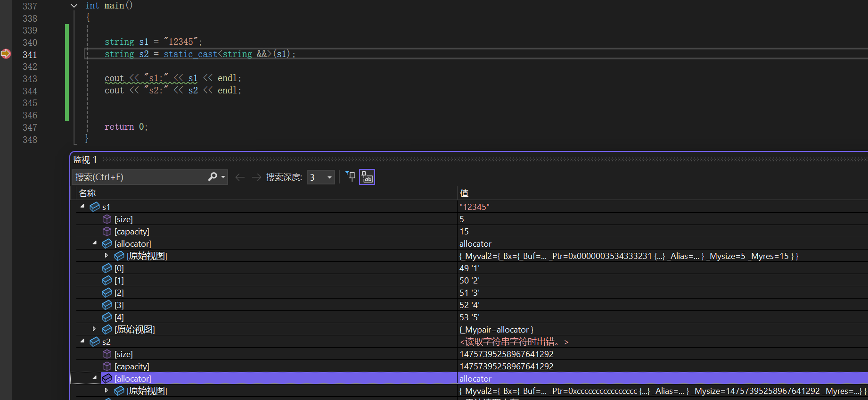Go to next search result arrow
Viewport: 868px width, 400px height.
pos(256,177)
